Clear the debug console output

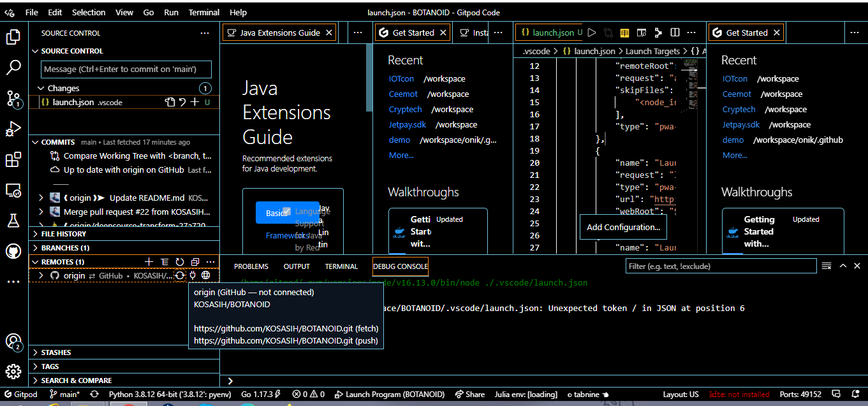coord(827,266)
